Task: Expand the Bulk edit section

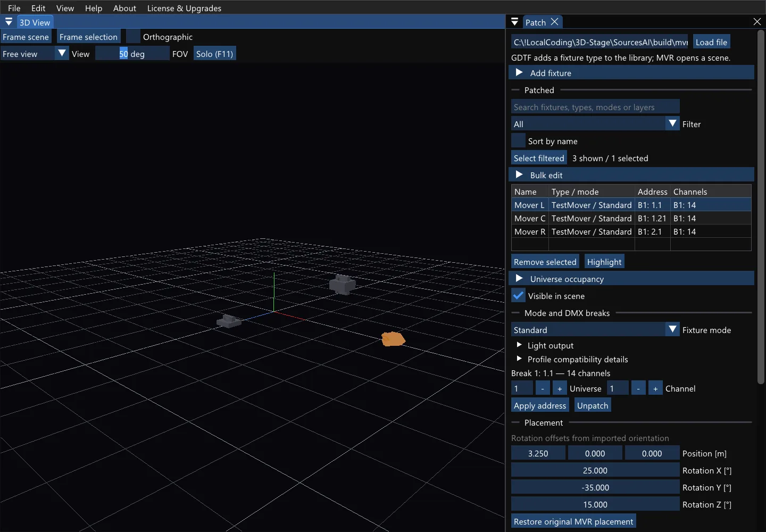Action: pos(631,175)
